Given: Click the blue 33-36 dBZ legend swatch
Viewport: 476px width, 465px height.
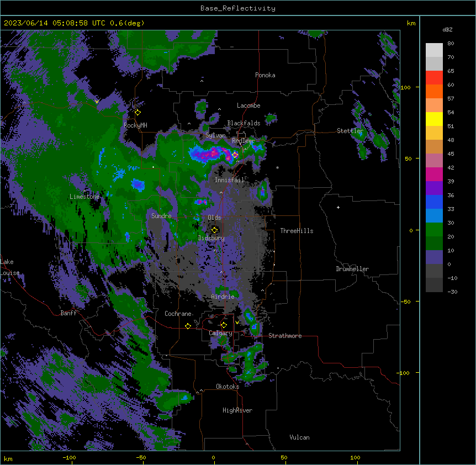Looking at the screenshot, I should pos(434,202).
